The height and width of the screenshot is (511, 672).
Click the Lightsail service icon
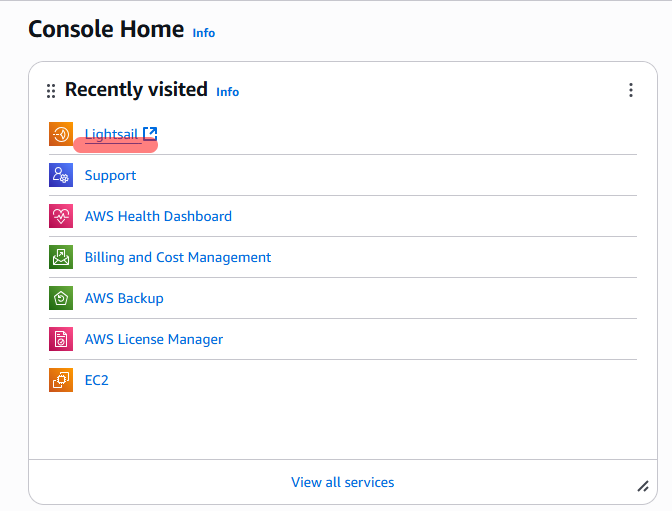(61, 134)
